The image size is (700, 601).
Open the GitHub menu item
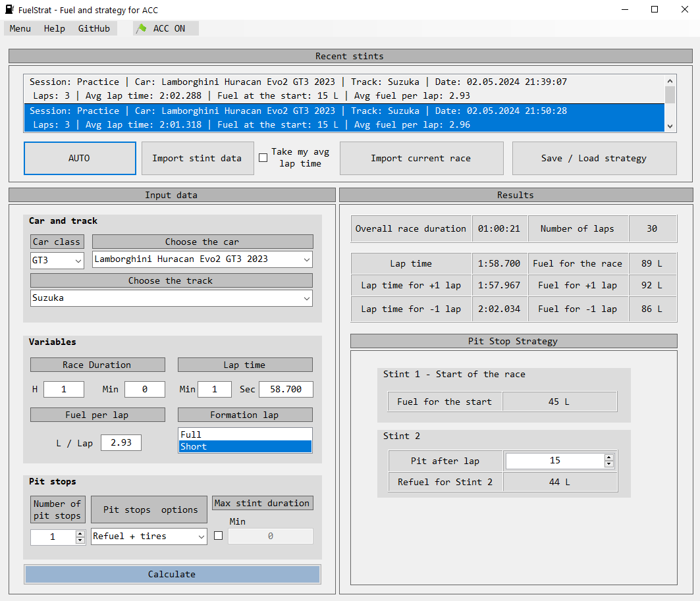94,28
